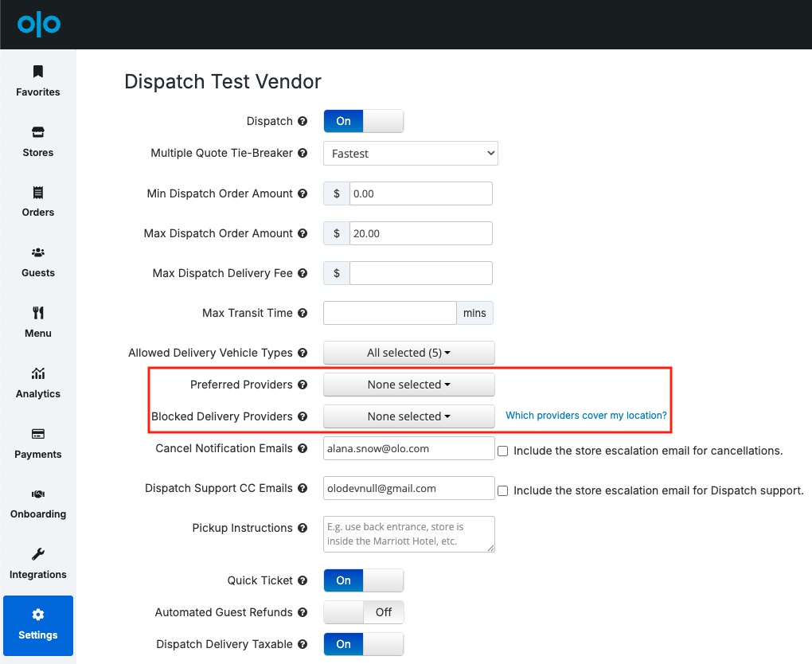Go to Orders menu item label
This screenshot has height=664, width=812.
[37, 213]
